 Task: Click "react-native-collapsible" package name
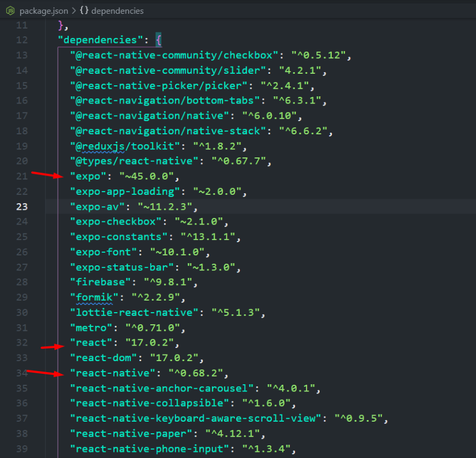pos(150,403)
